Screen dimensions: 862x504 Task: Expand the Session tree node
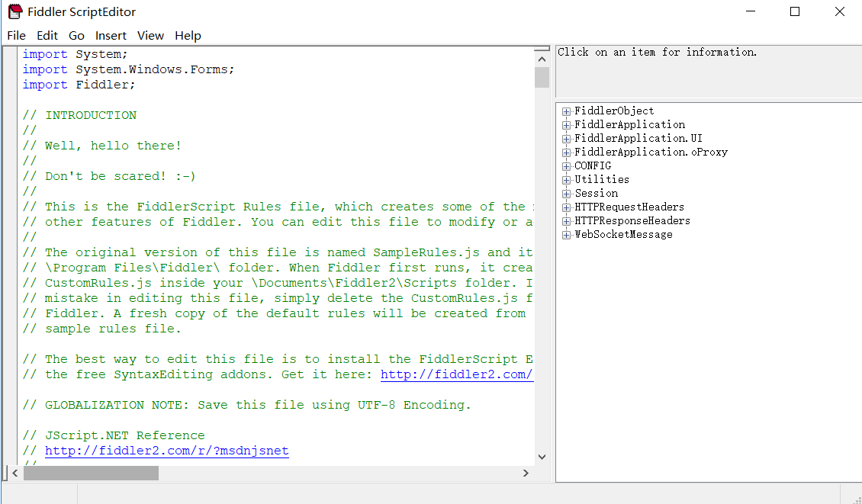566,193
